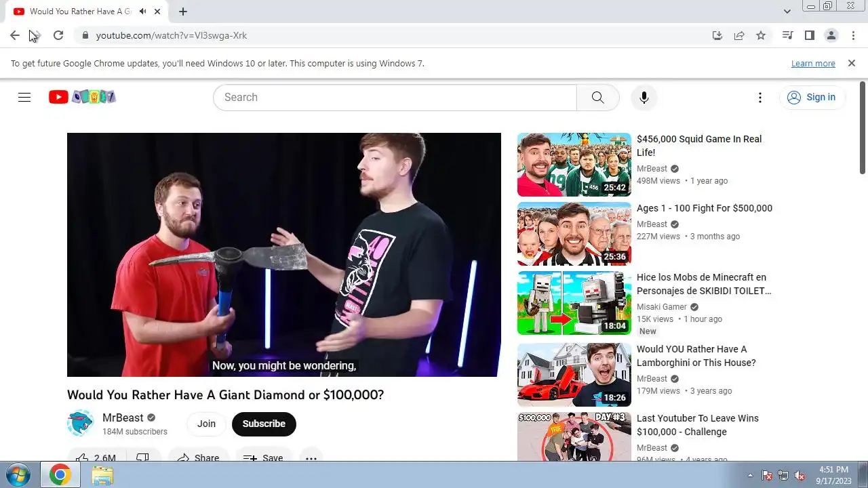
Task: Open the Chrome three-dot menu
Action: coord(853,35)
